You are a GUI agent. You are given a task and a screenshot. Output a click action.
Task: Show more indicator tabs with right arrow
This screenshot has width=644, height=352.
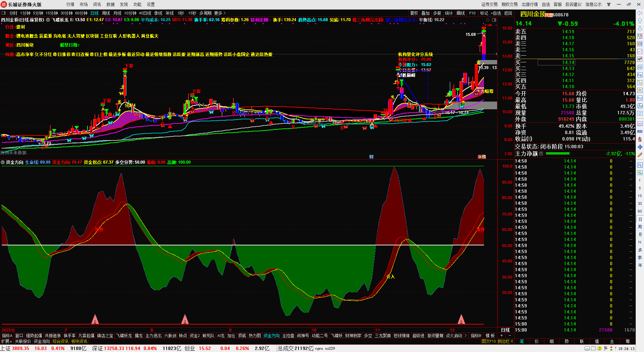(466, 336)
